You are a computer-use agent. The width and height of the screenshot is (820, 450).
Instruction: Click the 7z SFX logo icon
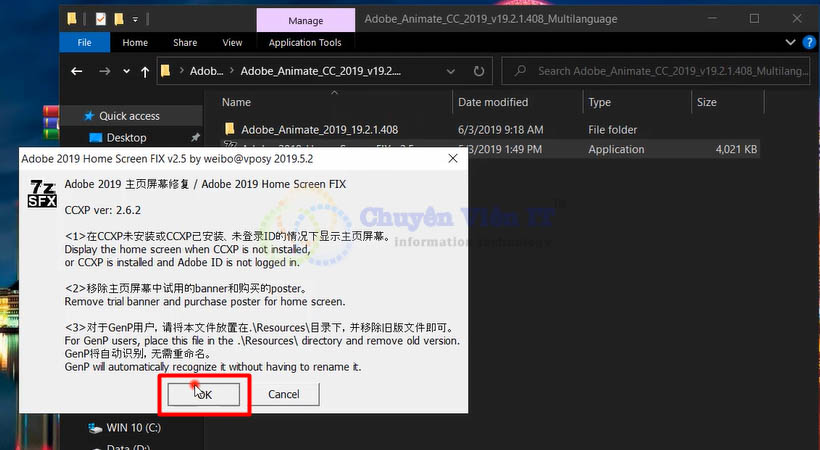41,190
